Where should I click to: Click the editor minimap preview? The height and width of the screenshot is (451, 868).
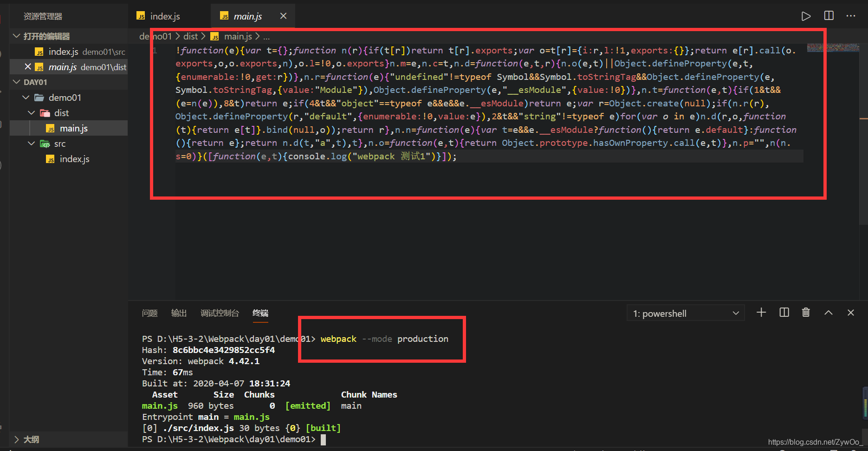[833, 47]
